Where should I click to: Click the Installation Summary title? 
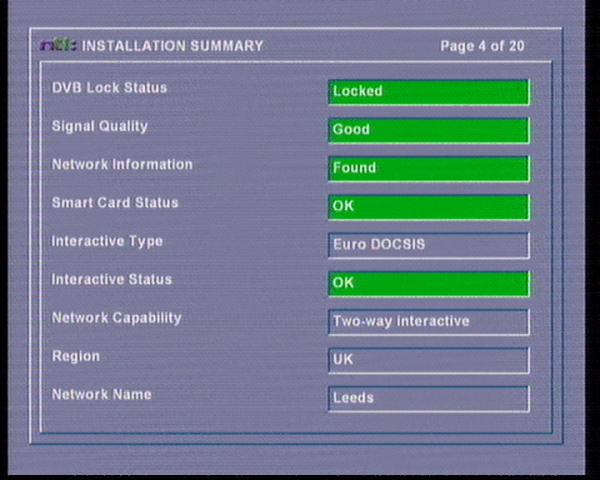point(172,46)
